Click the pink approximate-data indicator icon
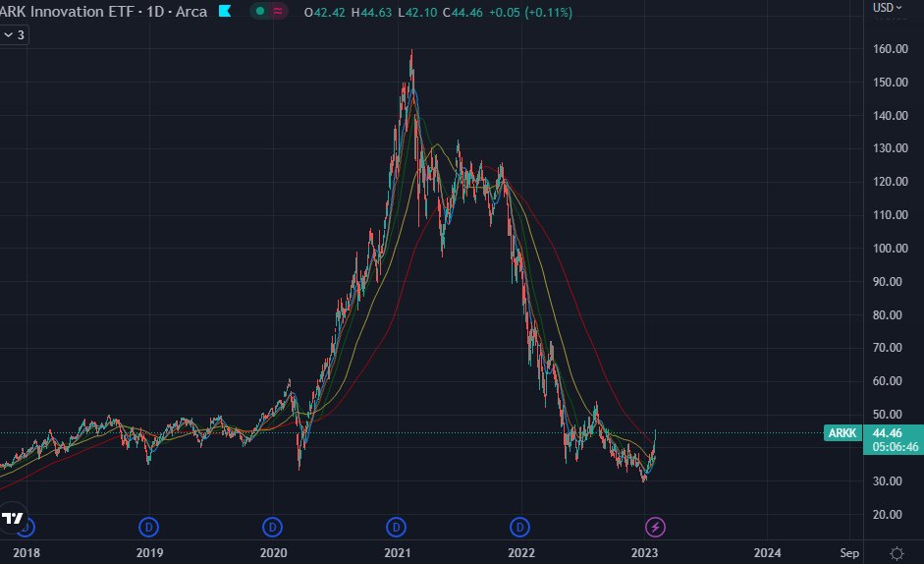924x564 pixels. pos(278,11)
